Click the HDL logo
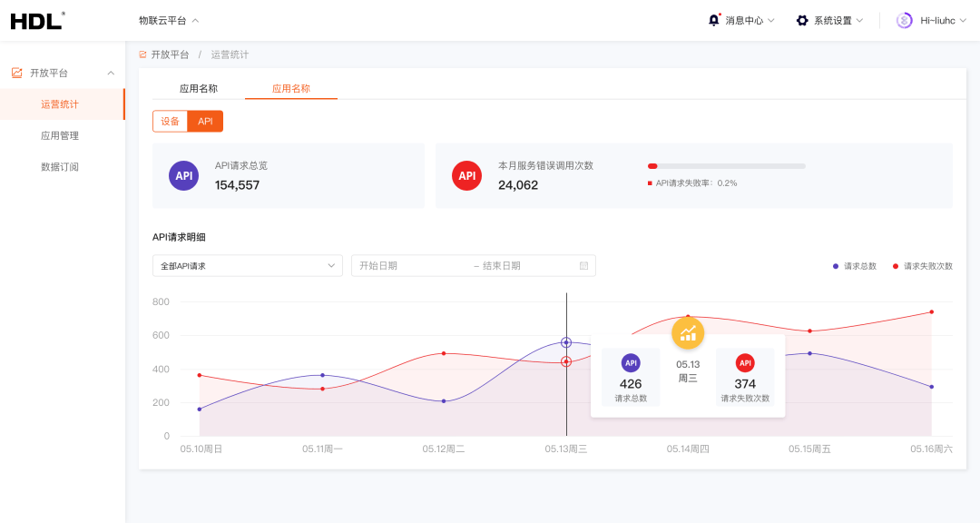Image resolution: width=980 pixels, height=523 pixels. [x=37, y=20]
